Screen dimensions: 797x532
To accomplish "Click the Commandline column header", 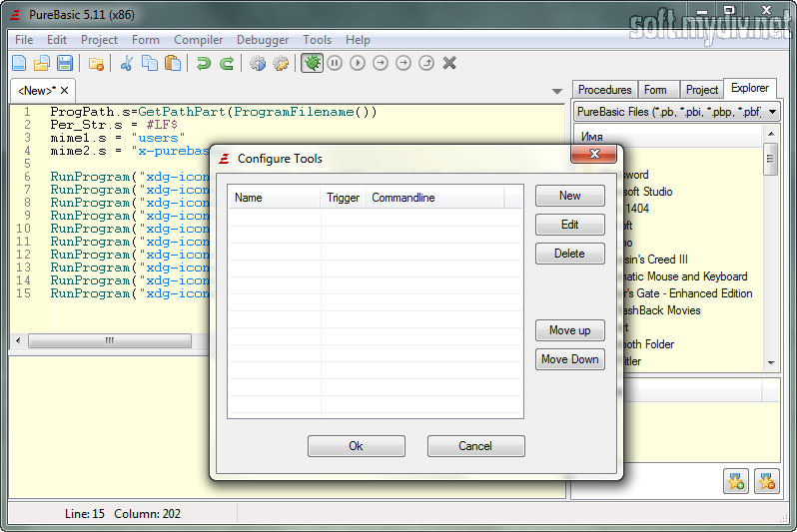I will (435, 198).
